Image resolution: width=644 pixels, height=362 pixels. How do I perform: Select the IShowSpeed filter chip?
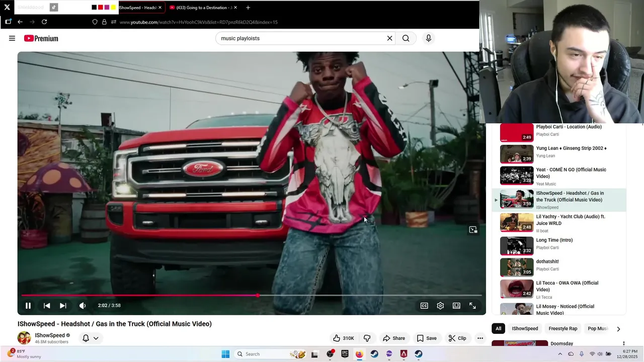pyautogui.click(x=525, y=329)
